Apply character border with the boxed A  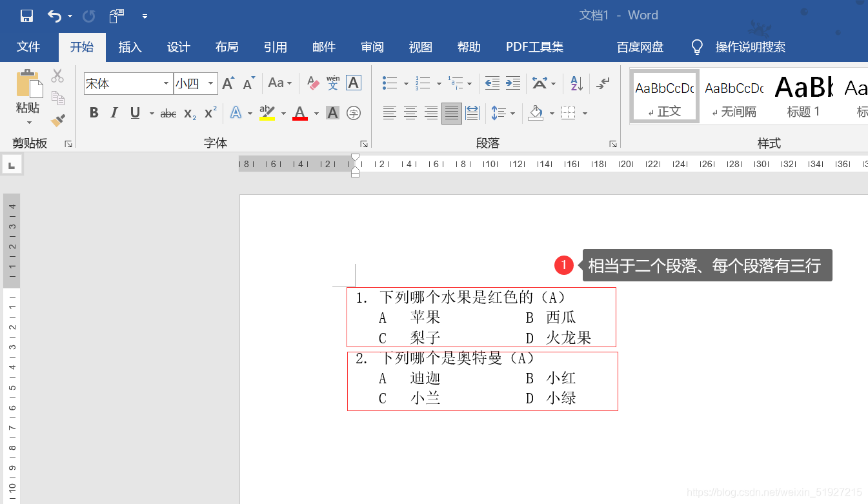tap(354, 83)
